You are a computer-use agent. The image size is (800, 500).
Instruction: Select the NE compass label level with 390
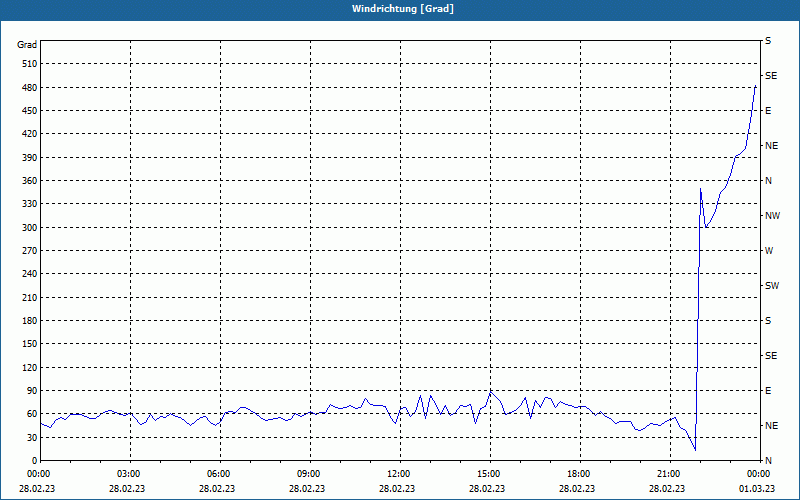click(x=771, y=146)
